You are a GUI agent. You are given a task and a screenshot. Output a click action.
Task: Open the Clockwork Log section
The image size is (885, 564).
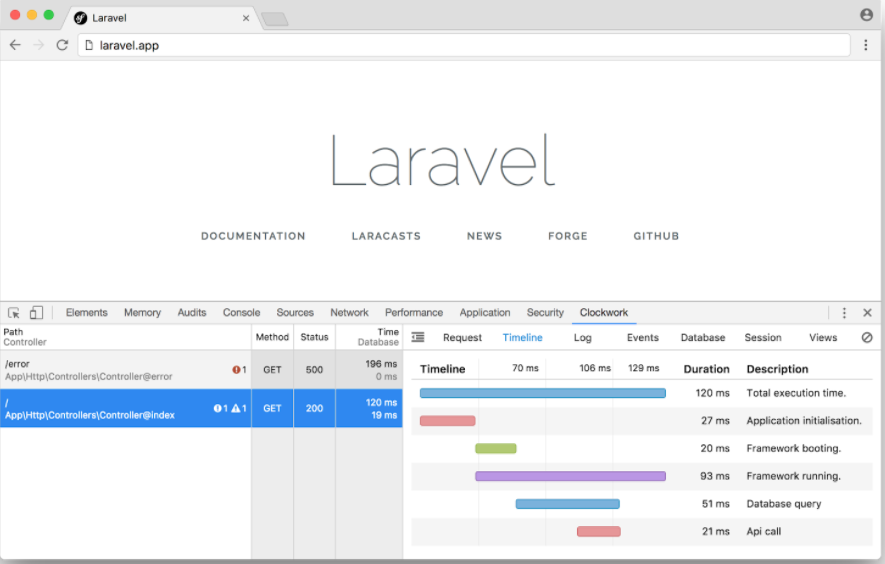582,338
